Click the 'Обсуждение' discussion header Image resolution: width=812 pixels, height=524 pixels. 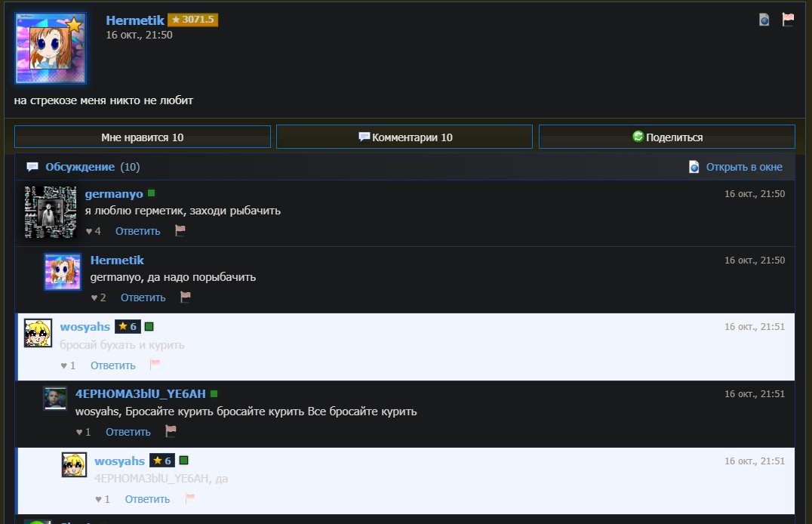80,167
